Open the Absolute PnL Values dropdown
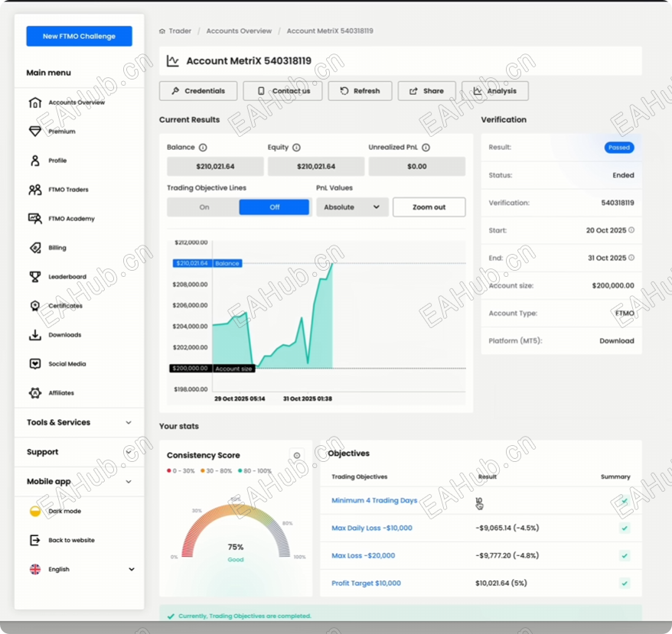This screenshot has height=634, width=672. pyautogui.click(x=352, y=207)
